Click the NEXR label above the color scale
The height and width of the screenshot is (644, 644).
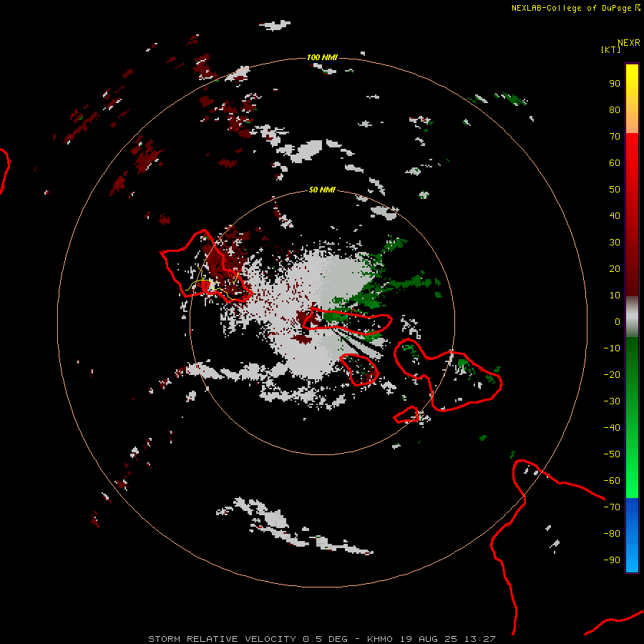click(628, 43)
